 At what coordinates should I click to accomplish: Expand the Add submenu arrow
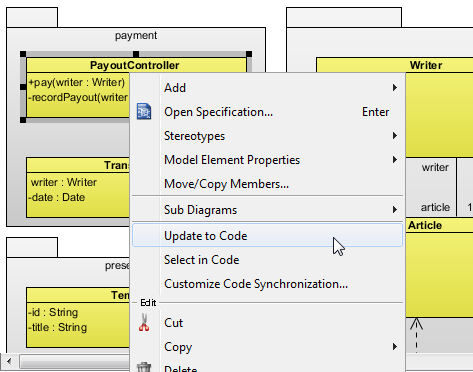tap(395, 88)
